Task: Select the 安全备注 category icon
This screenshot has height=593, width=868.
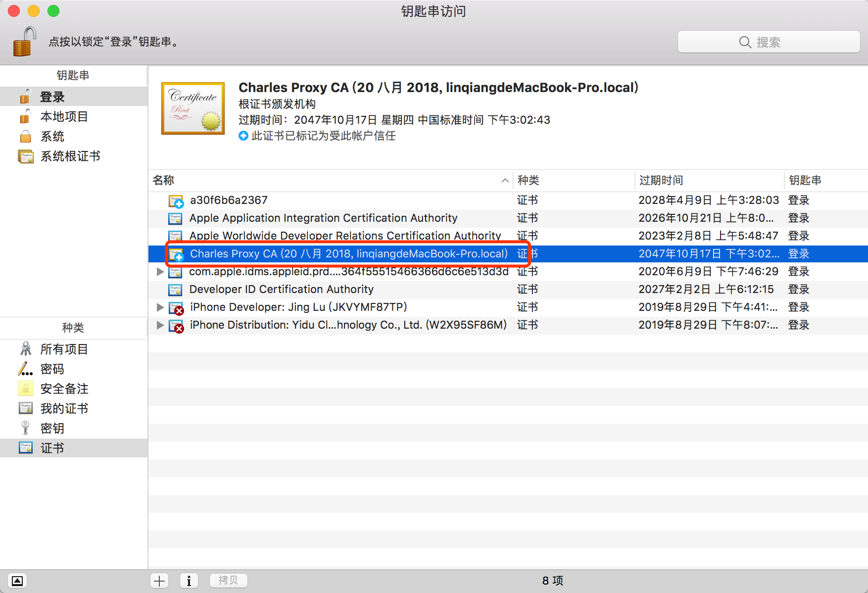Action: [x=26, y=389]
